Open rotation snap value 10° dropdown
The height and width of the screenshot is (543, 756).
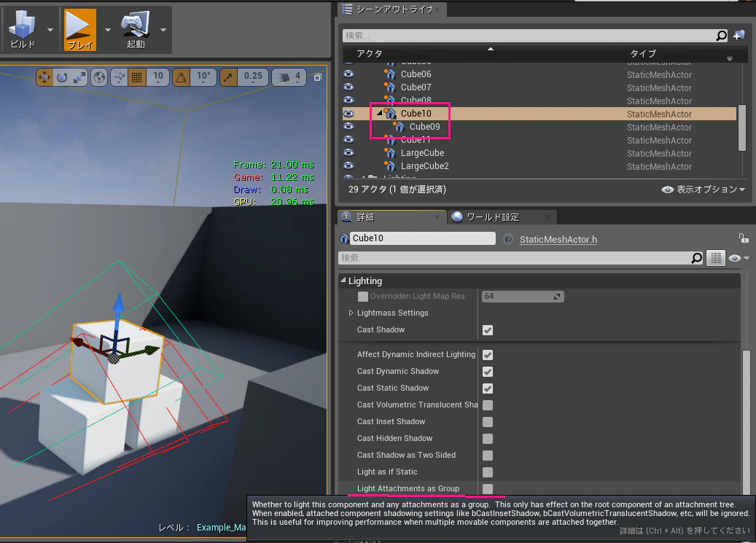(x=203, y=77)
